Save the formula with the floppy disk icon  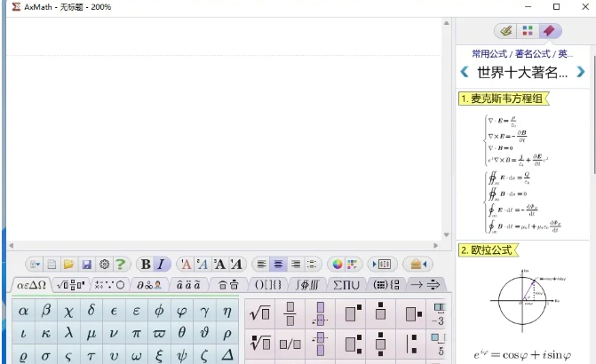[x=87, y=264]
